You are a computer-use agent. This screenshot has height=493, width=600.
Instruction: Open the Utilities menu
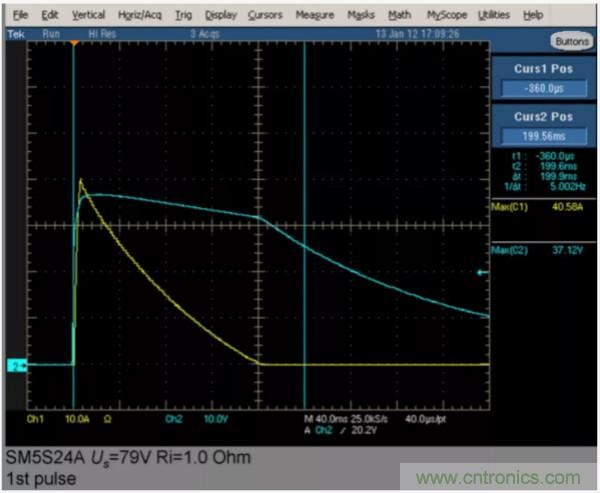coord(493,16)
